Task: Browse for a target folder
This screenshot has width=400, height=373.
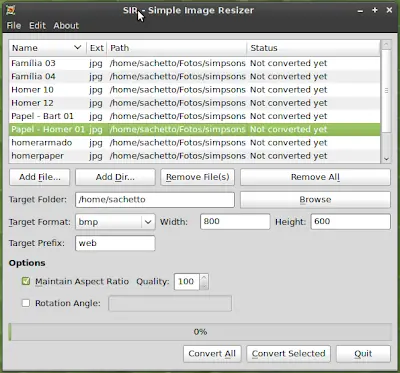Action: tap(315, 200)
